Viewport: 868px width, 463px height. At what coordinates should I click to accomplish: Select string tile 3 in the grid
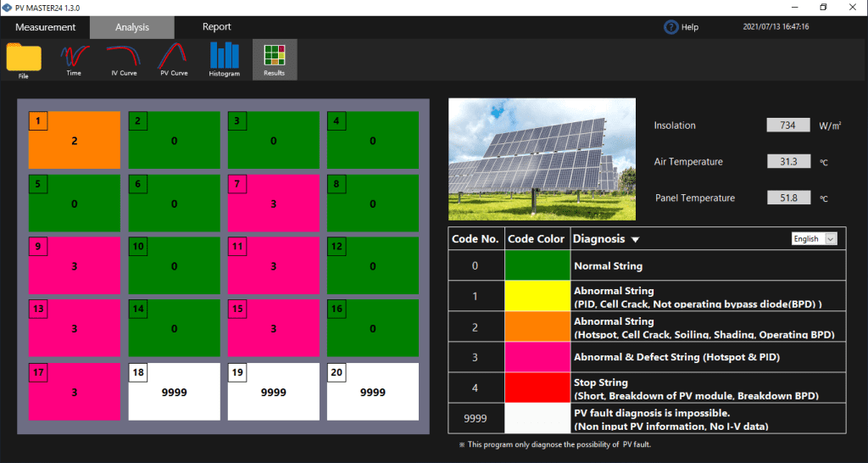pyautogui.click(x=274, y=140)
